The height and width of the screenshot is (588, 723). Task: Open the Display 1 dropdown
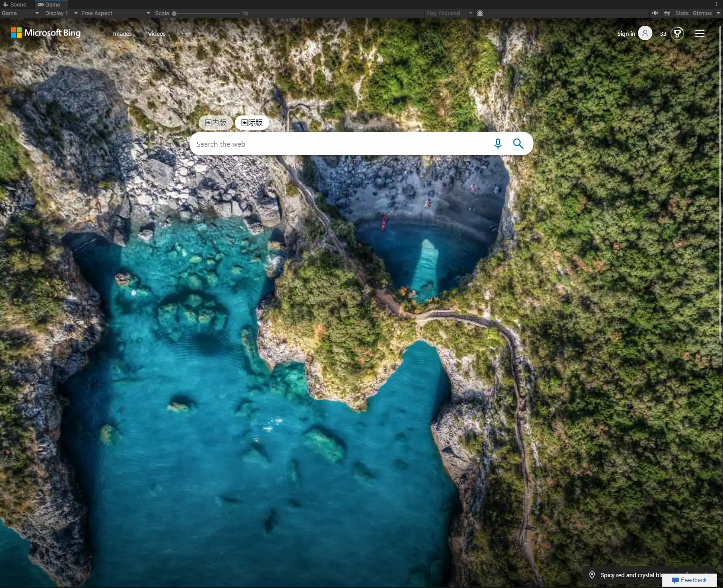(x=61, y=13)
